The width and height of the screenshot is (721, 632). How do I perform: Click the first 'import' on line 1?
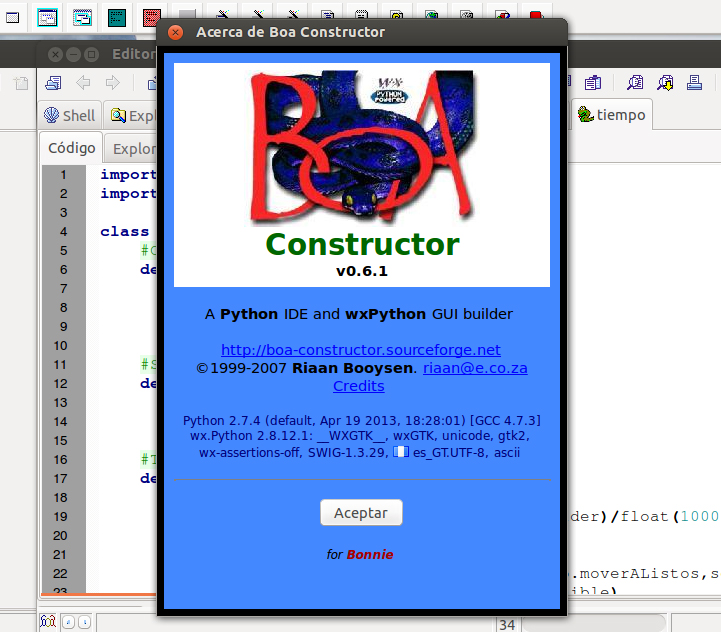coord(128,175)
